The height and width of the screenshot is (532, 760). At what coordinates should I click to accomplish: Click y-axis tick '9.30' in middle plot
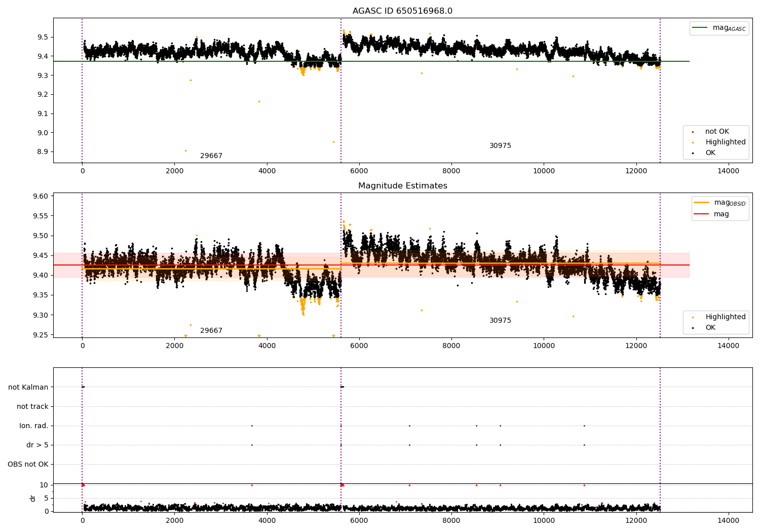tap(41, 315)
